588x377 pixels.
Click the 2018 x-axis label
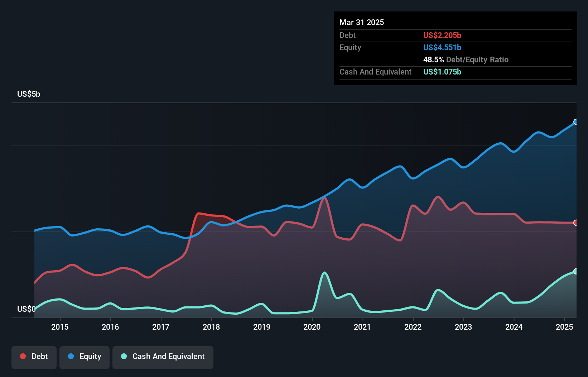click(x=211, y=327)
